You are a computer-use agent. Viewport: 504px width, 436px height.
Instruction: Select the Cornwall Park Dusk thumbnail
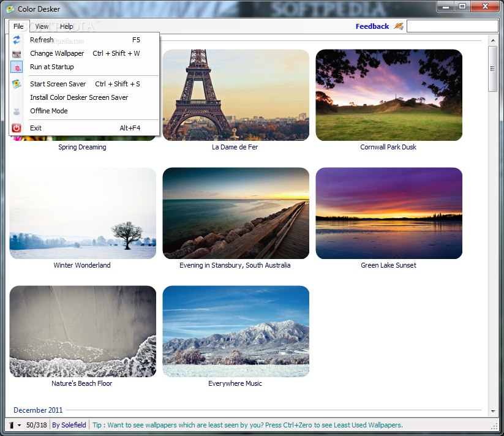[x=389, y=95]
